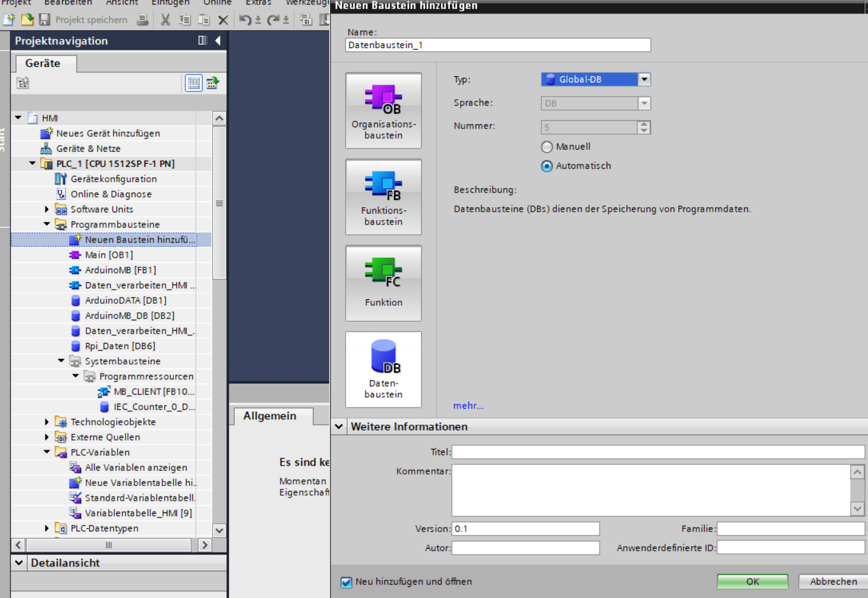868x598 pixels.
Task: Click the 'mehr...' link
Action: coord(468,405)
